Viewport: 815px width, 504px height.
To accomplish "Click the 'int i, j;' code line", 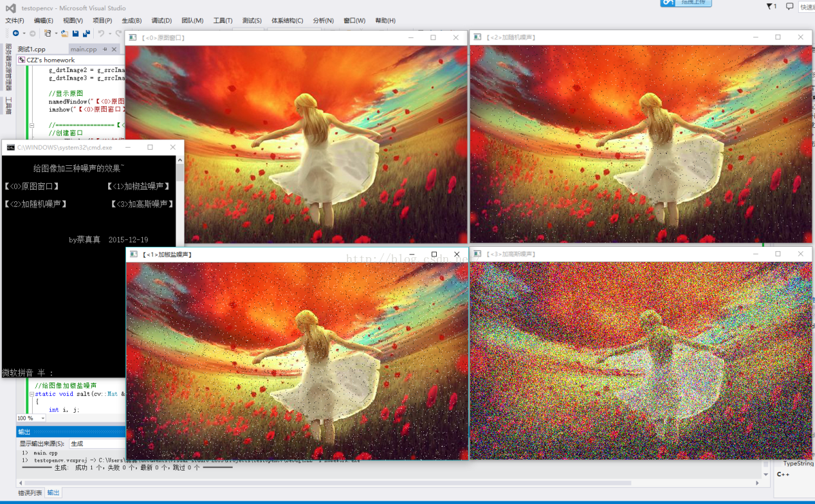I will [64, 410].
